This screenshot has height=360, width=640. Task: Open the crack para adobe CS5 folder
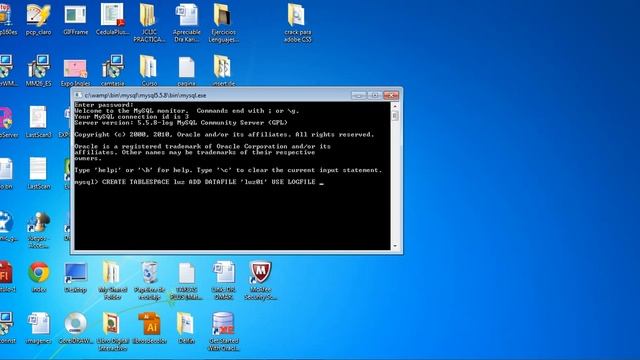[298, 22]
